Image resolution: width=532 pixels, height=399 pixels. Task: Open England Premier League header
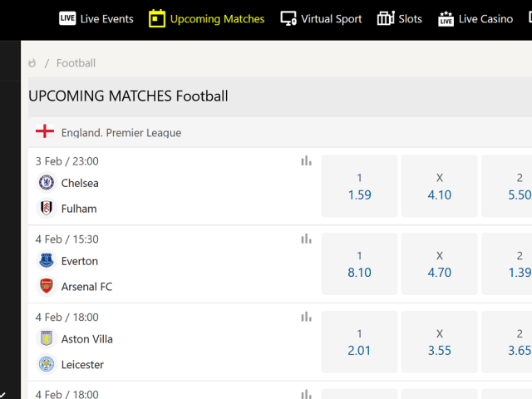pos(280,132)
